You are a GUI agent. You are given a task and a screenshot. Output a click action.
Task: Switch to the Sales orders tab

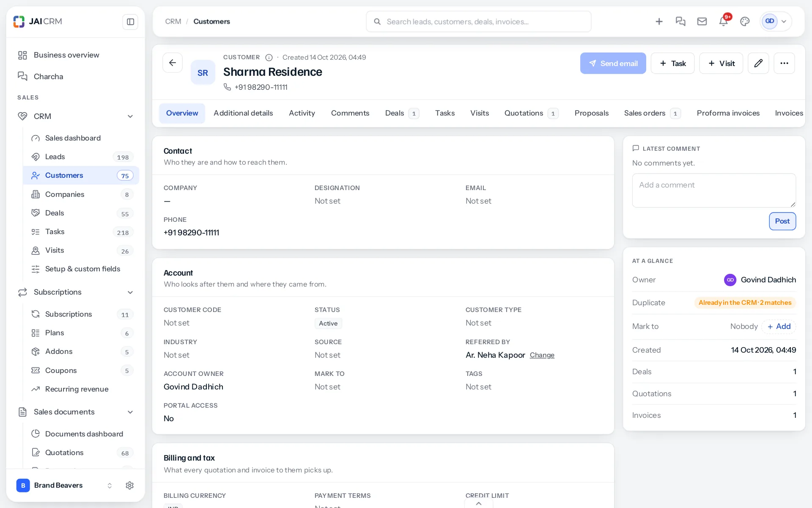[x=652, y=113]
